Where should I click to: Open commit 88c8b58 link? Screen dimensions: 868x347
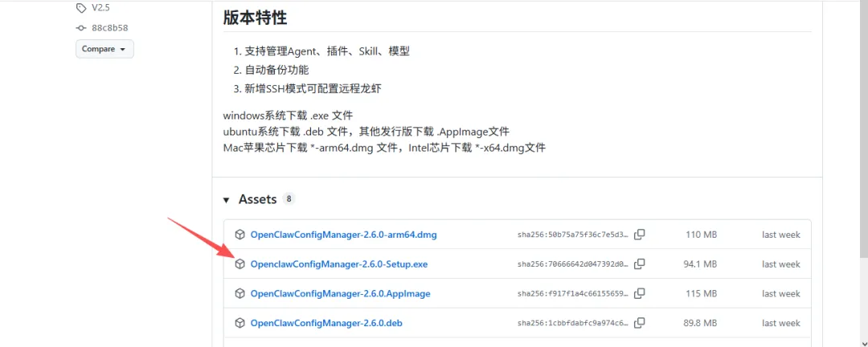click(109, 27)
